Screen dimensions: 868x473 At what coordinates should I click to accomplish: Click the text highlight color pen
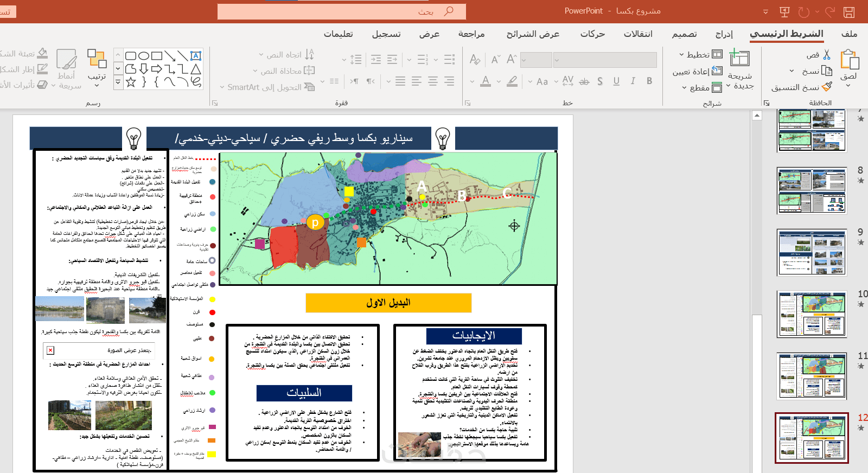(512, 81)
